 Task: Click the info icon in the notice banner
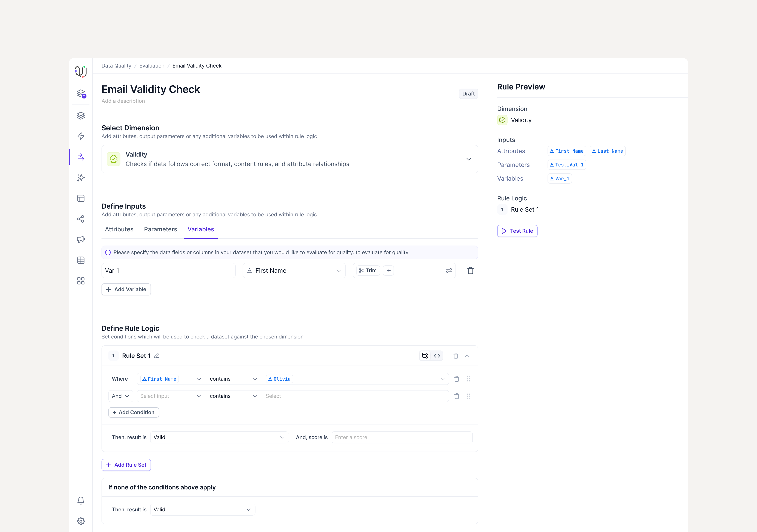[x=108, y=252]
